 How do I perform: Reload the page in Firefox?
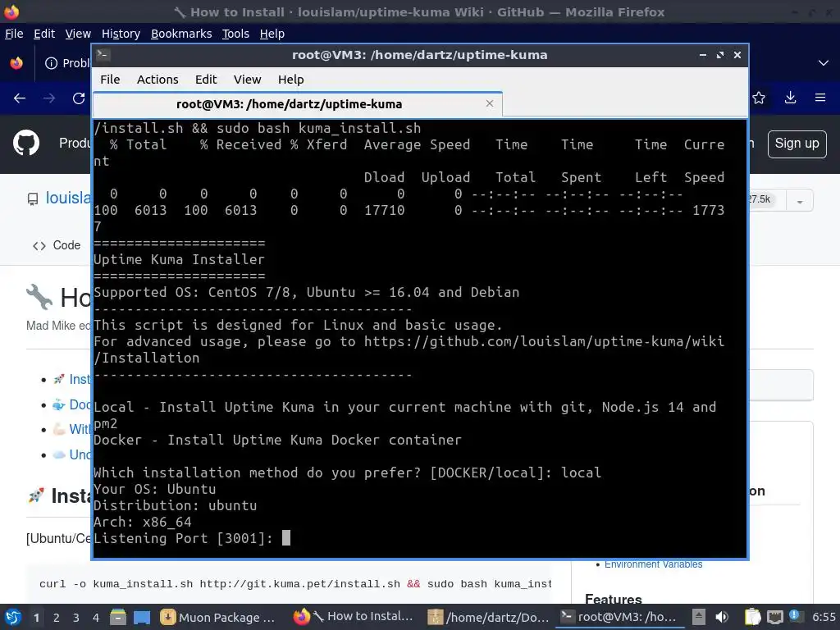tap(79, 98)
